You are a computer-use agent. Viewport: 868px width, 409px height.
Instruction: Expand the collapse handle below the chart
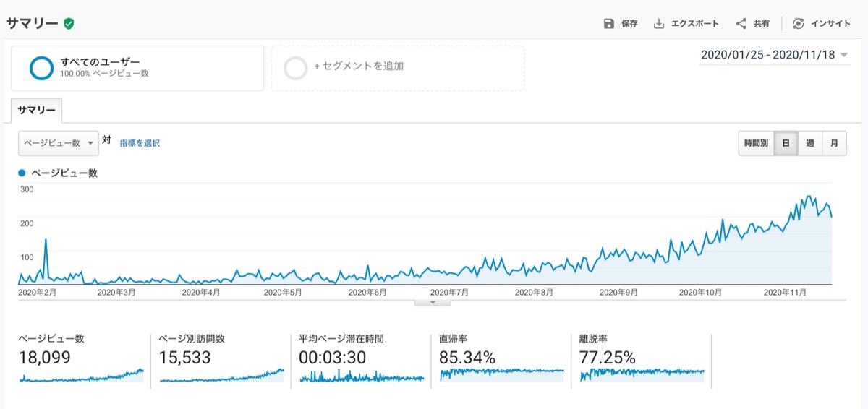(433, 303)
